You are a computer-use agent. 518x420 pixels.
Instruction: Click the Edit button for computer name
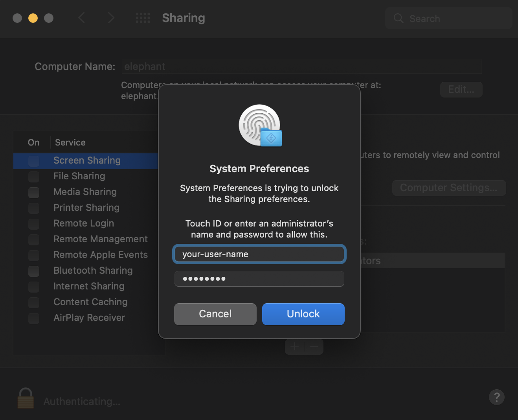pos(461,89)
